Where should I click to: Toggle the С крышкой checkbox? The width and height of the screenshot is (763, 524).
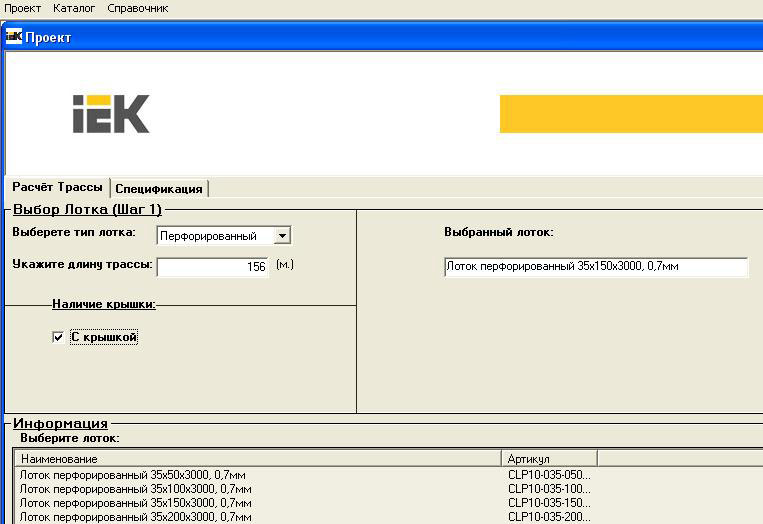(58, 338)
